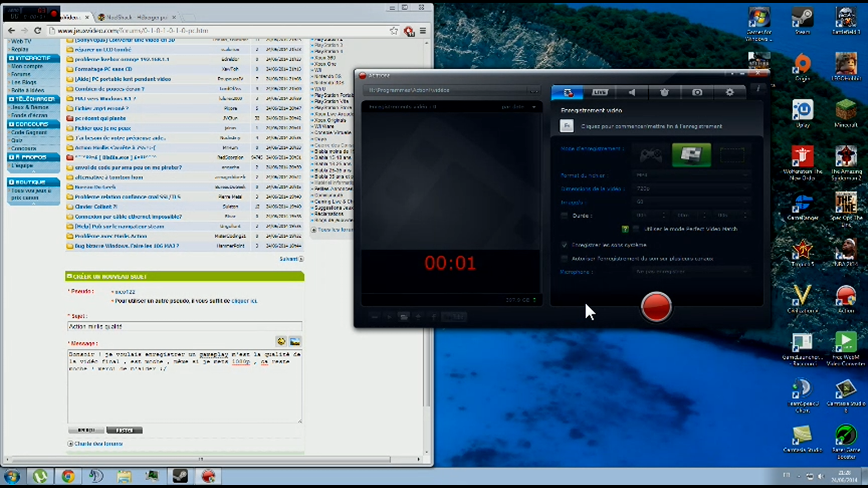This screenshot has width=868, height=488.
Task: Click the green Perfect Video Match help icon
Action: [x=625, y=229]
